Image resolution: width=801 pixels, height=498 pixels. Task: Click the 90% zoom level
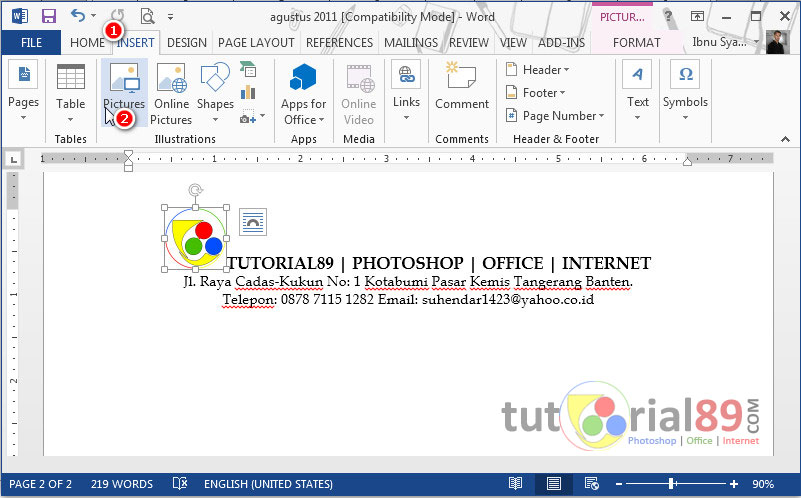[763, 484]
